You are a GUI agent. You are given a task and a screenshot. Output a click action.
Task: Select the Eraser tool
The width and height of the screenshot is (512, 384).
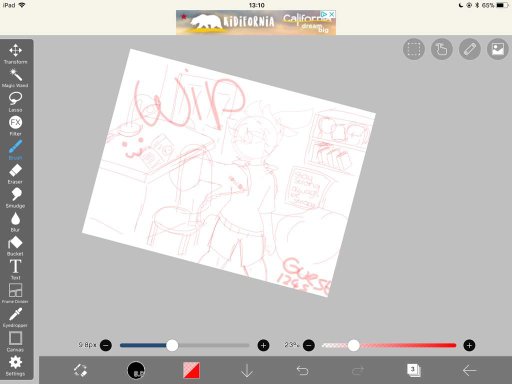click(x=15, y=174)
